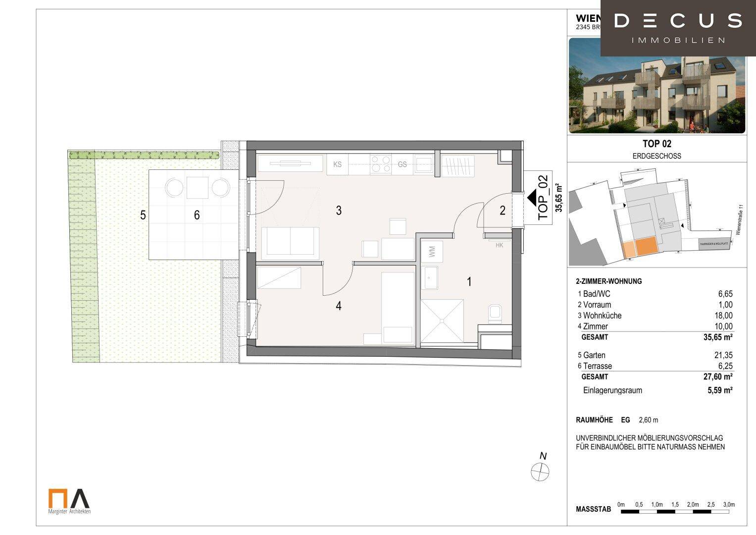Select the GS dishwasher symbol
The image size is (756, 535).
point(402,164)
